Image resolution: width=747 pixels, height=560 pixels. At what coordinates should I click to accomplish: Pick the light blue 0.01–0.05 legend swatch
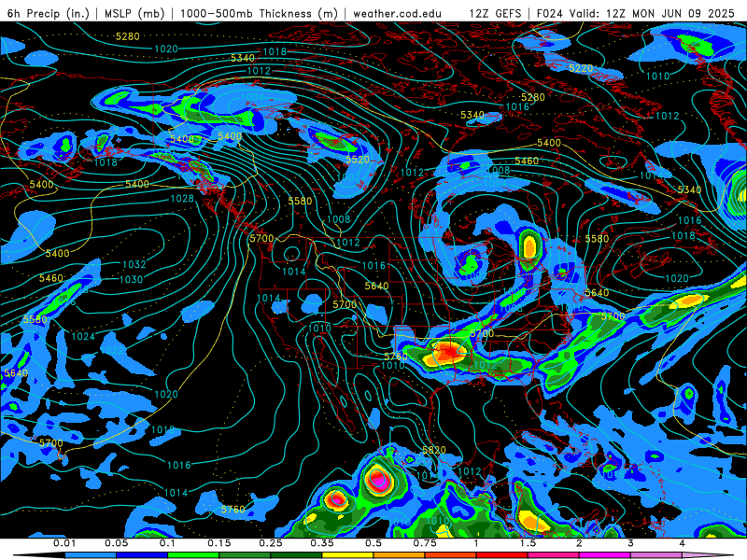91,555
